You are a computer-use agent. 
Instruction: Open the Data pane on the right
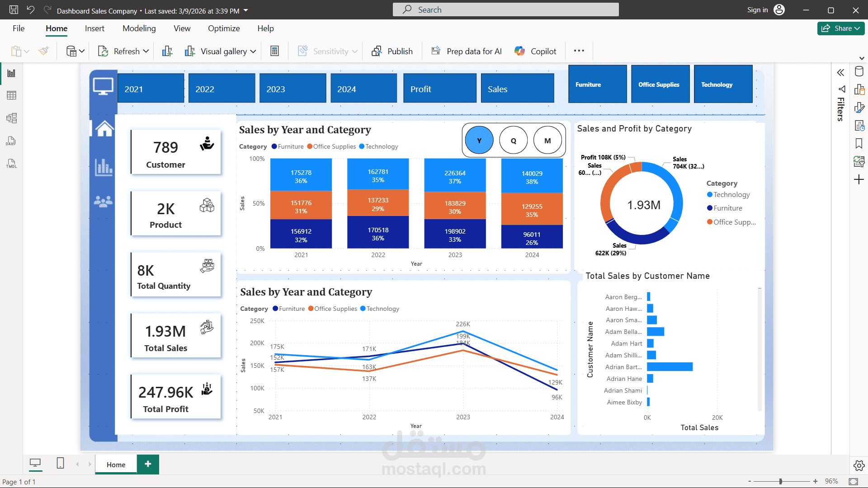pyautogui.click(x=859, y=71)
